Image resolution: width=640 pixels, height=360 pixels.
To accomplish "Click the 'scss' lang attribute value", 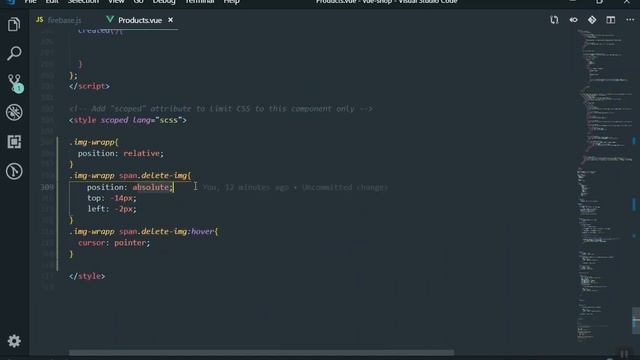I will [x=169, y=120].
